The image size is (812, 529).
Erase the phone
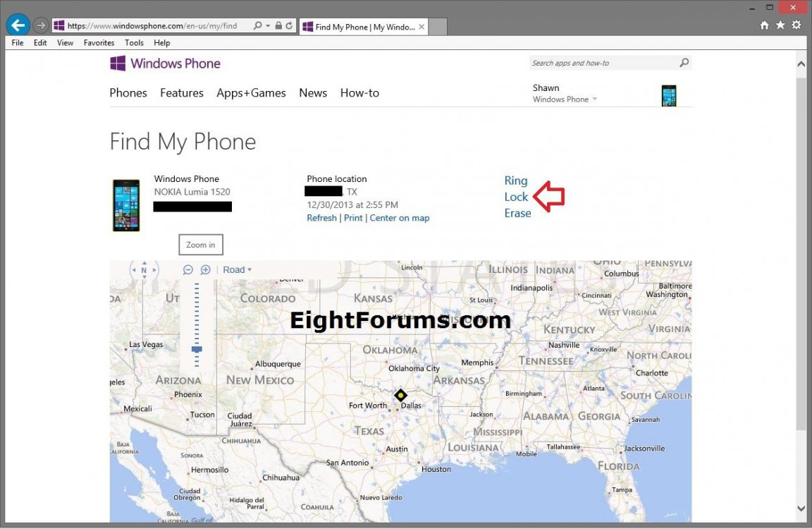tap(517, 213)
